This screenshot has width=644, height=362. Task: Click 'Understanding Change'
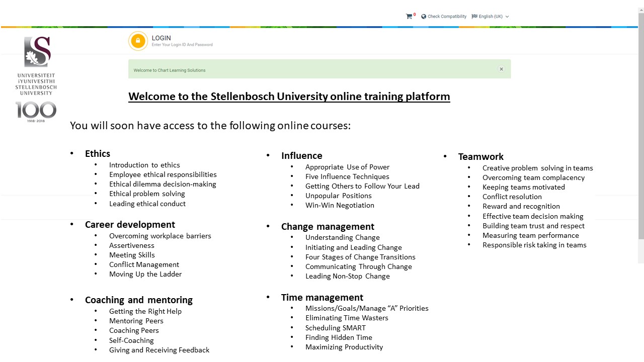click(343, 237)
